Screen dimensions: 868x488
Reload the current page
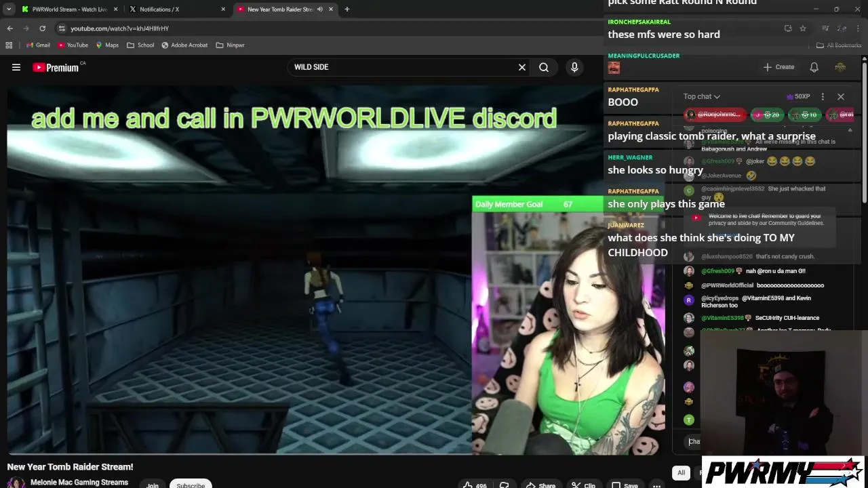tap(42, 28)
